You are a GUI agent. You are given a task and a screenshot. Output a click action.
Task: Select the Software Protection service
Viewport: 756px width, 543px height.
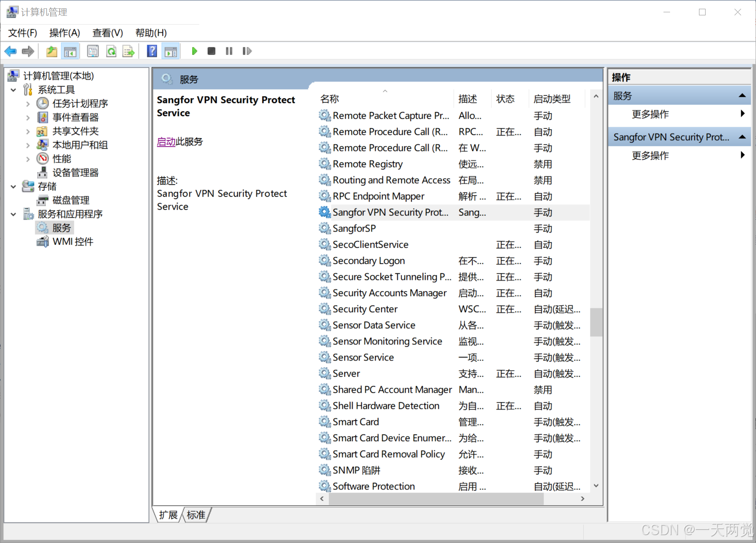tap(453, 486)
